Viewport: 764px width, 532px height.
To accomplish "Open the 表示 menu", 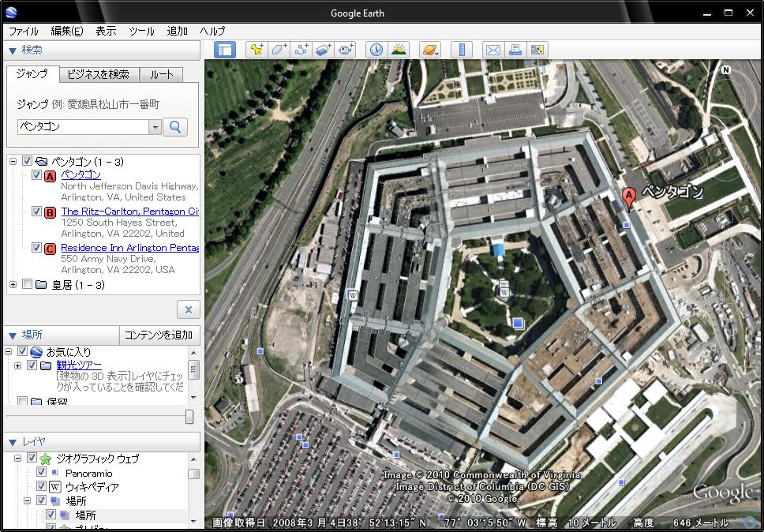I will (106, 32).
